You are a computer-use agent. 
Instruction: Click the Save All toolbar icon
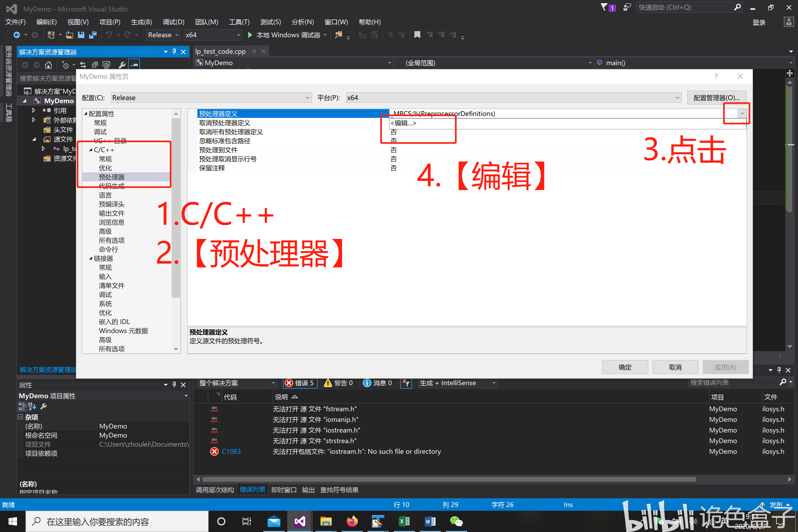click(93, 35)
